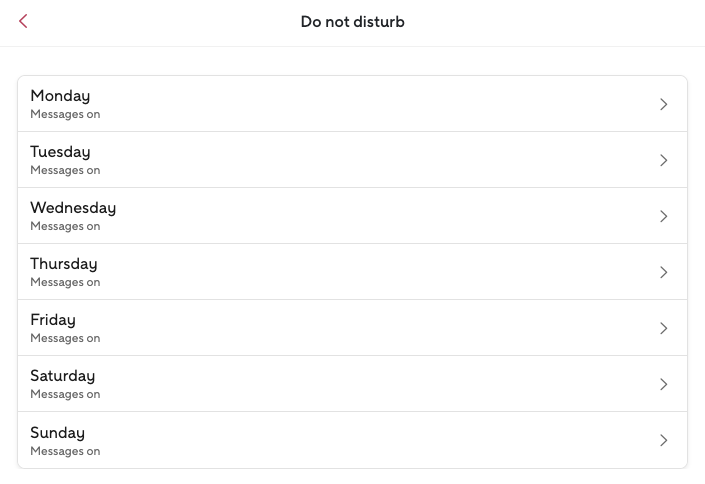The height and width of the screenshot is (484, 705).
Task: Open the Monday do not disturb entry
Action: 60,96
